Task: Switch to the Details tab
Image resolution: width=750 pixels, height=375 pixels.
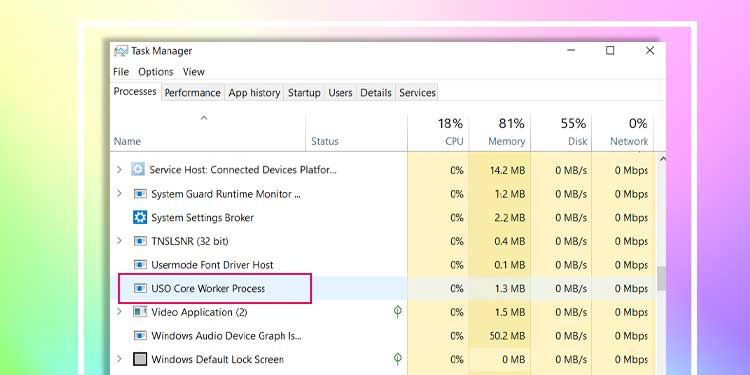Action: pyautogui.click(x=376, y=93)
